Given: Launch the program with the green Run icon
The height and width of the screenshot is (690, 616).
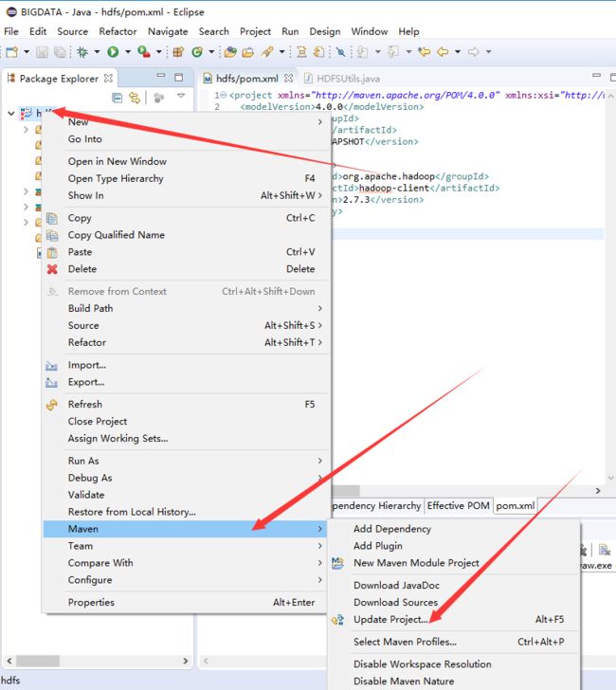Looking at the screenshot, I should pyautogui.click(x=113, y=52).
